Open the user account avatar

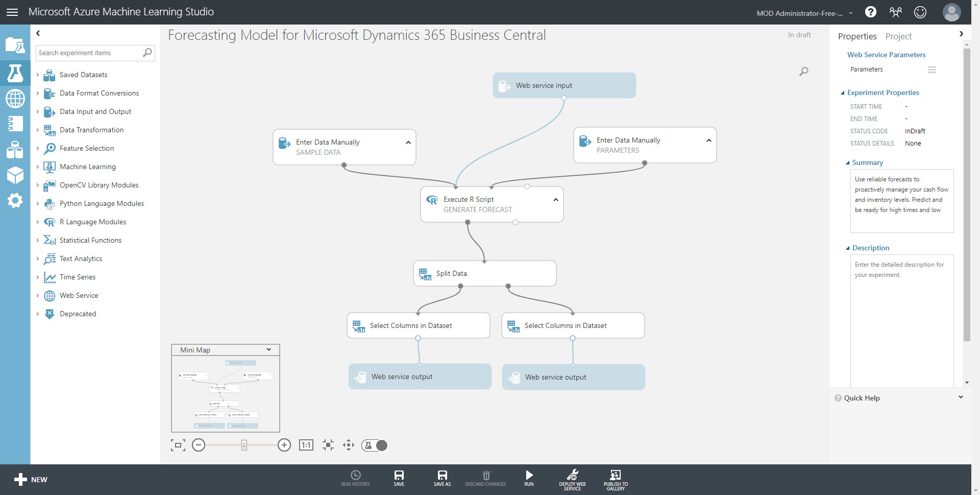click(952, 12)
